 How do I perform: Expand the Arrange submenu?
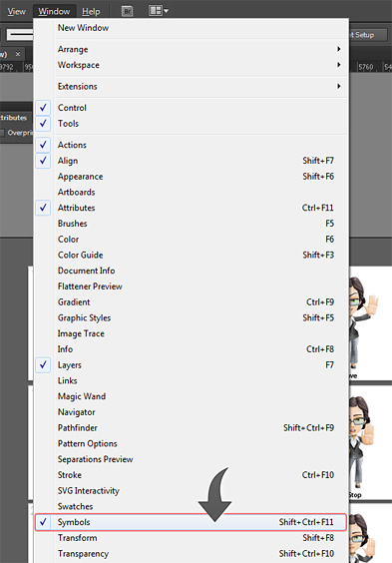coord(192,49)
